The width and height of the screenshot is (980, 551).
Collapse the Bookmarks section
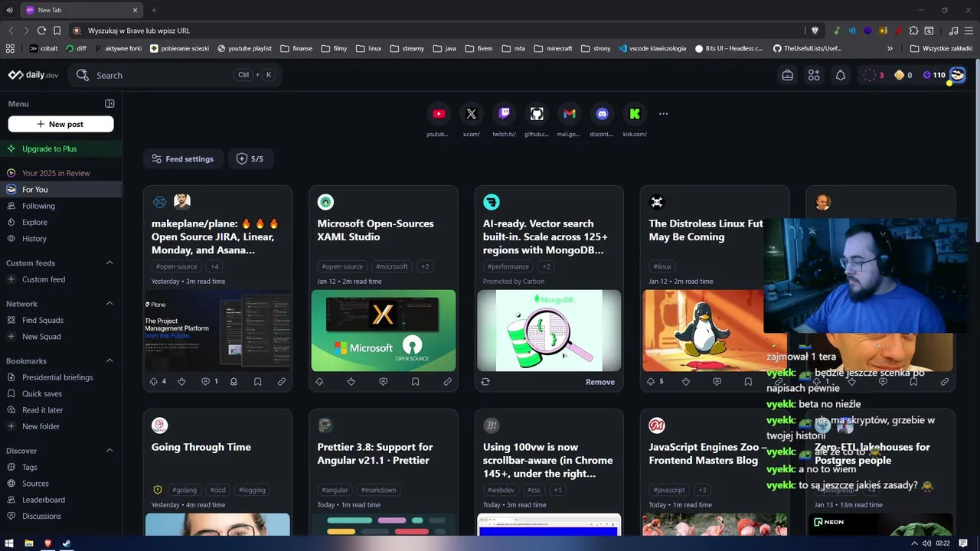[109, 360]
